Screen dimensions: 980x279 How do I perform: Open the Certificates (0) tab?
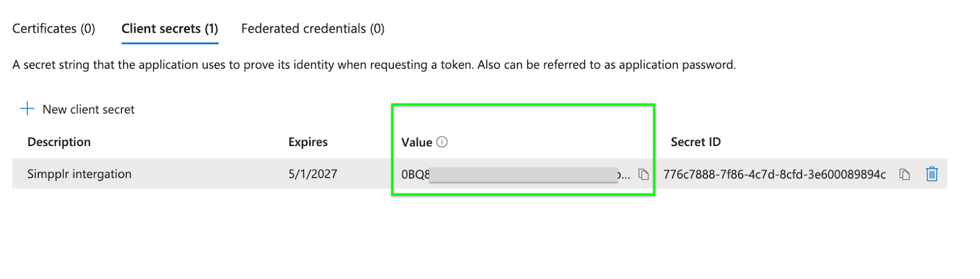pos(54,29)
